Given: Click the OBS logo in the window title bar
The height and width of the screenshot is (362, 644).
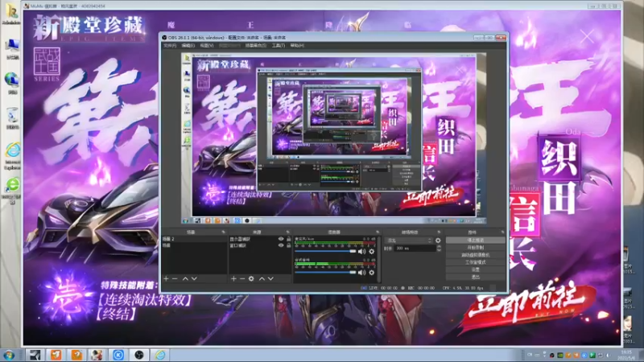Looking at the screenshot, I should [x=164, y=37].
